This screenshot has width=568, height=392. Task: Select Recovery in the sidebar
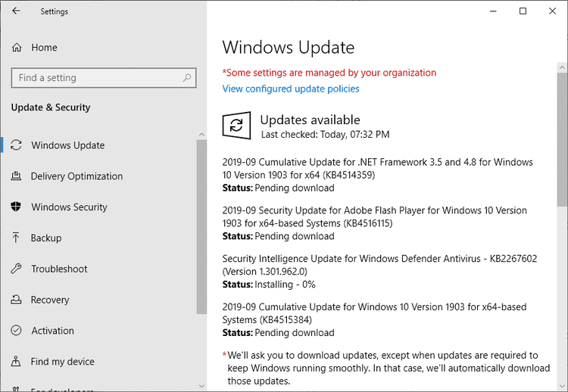50,300
